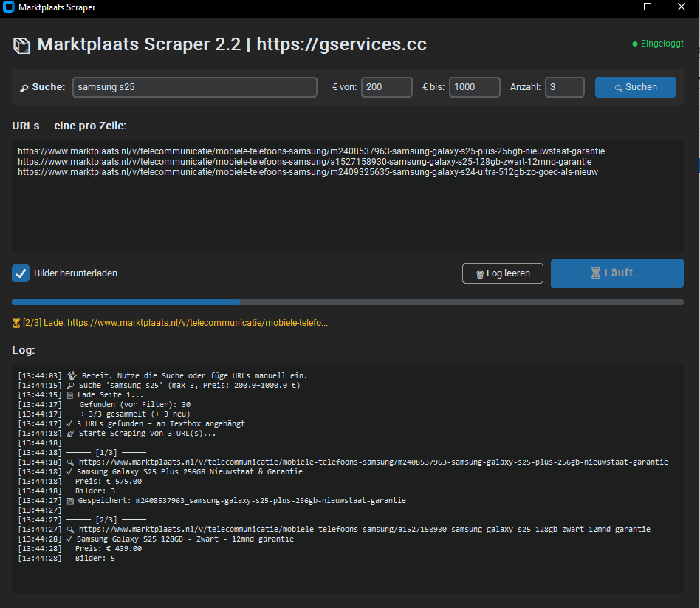Click the Marktplaats Scraper 2.2 heading

(x=232, y=44)
